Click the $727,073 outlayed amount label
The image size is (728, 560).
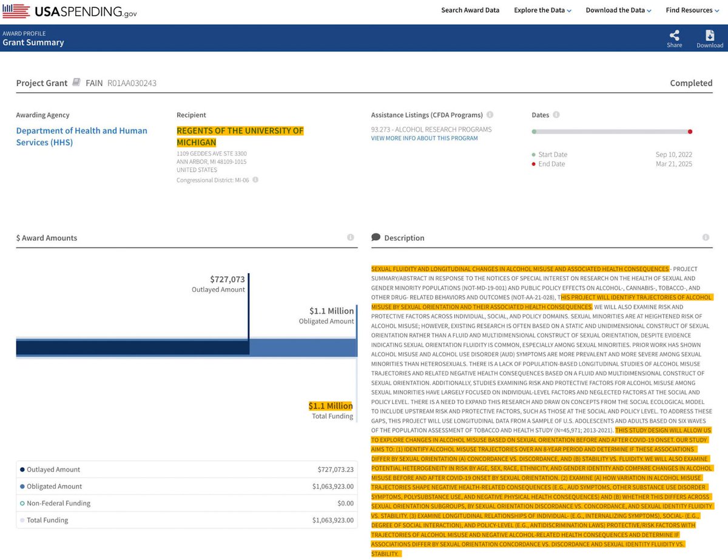(x=227, y=279)
